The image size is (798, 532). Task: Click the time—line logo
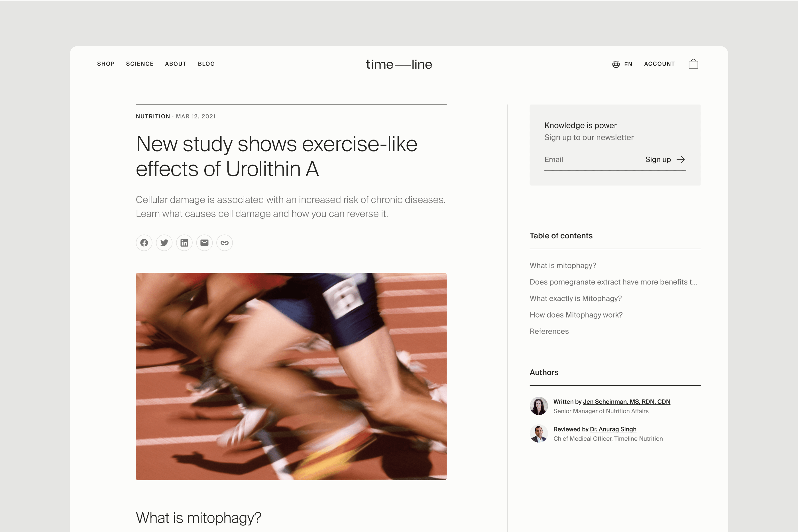pos(399,64)
